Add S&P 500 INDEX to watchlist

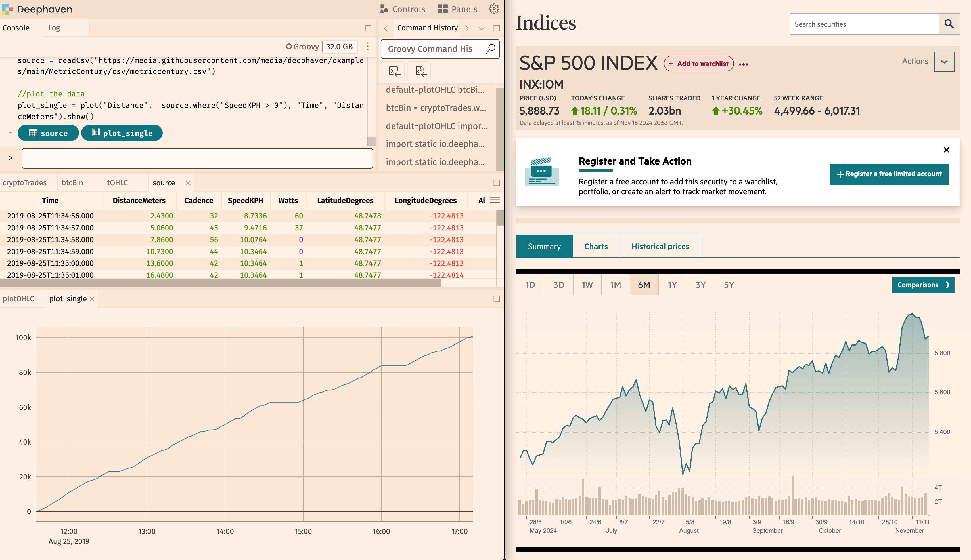click(x=699, y=64)
